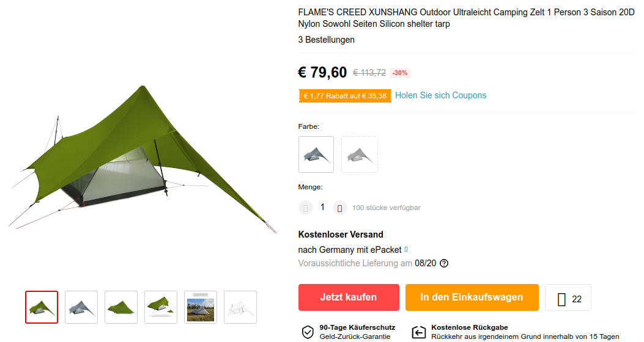Decrease quantity with the minus button
Viewport: 644px width, 342px height.
pos(306,208)
